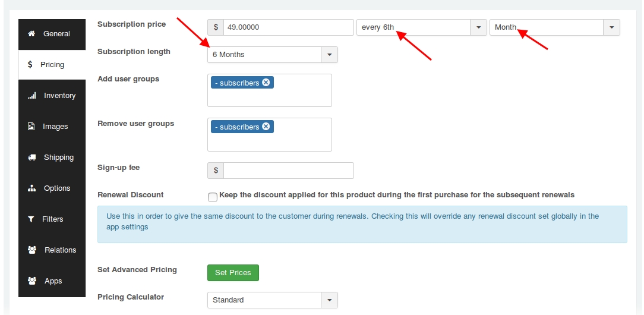The image size is (644, 315).
Task: Click the Shipping truck icon
Action: click(x=32, y=157)
